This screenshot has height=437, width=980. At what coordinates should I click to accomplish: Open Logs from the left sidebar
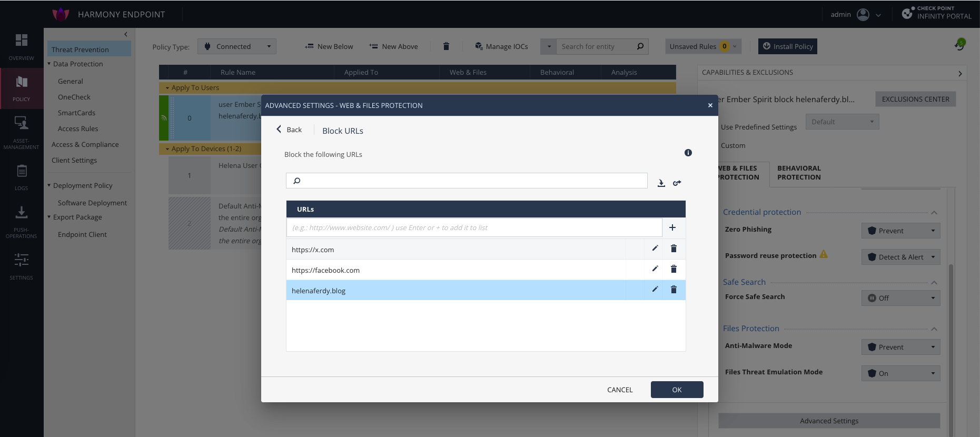[22, 177]
